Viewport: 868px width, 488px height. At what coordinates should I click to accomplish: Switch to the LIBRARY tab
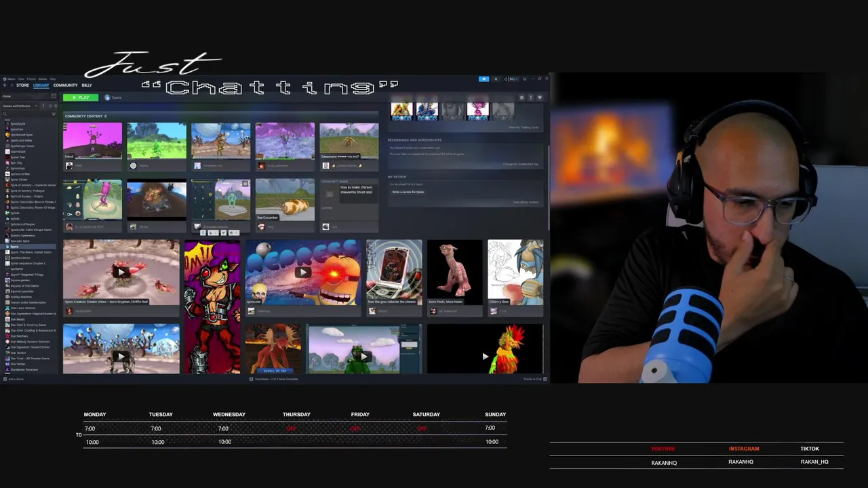41,85
